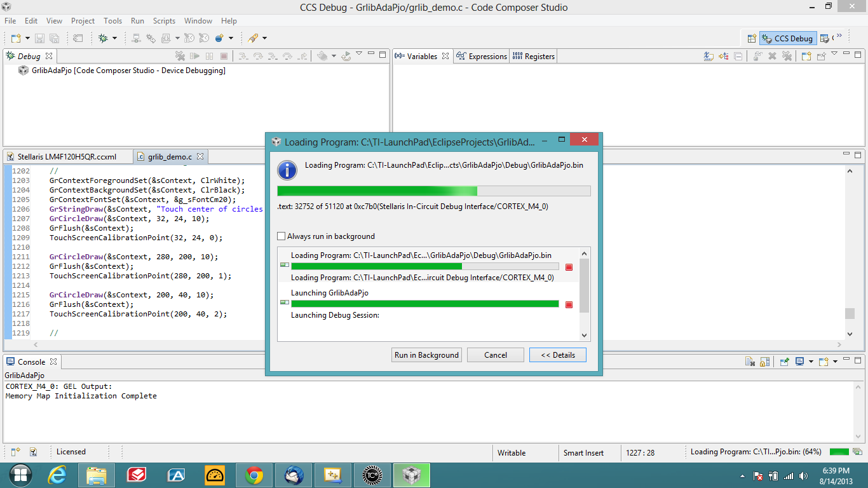868x488 pixels.
Task: Click the main Loading Program progress bar
Action: (434, 191)
